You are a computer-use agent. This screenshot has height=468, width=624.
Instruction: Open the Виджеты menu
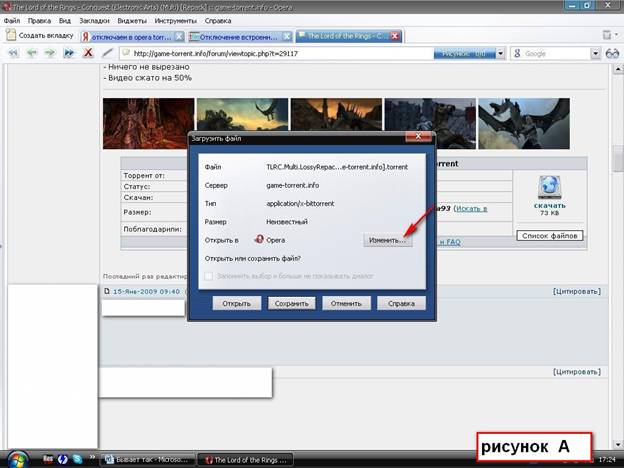132,21
